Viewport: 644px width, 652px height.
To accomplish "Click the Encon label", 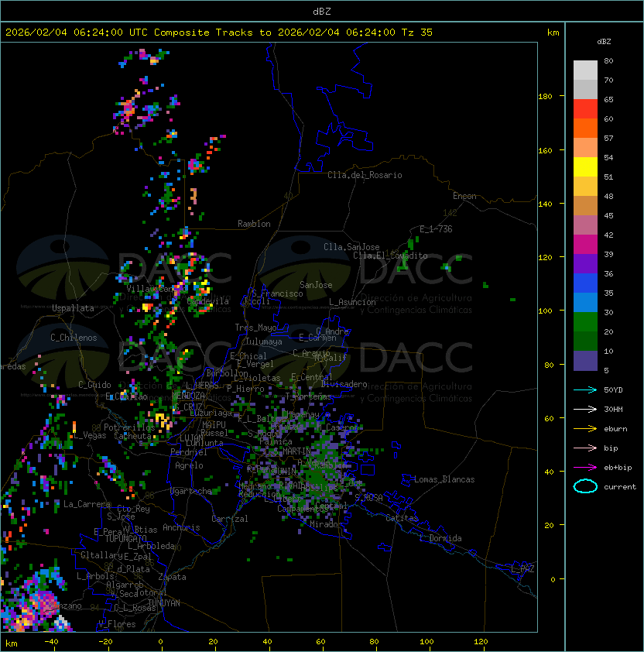I will pyautogui.click(x=464, y=196).
